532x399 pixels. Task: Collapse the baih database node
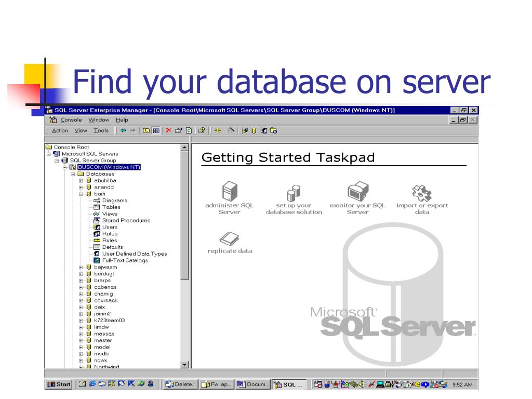click(x=81, y=194)
